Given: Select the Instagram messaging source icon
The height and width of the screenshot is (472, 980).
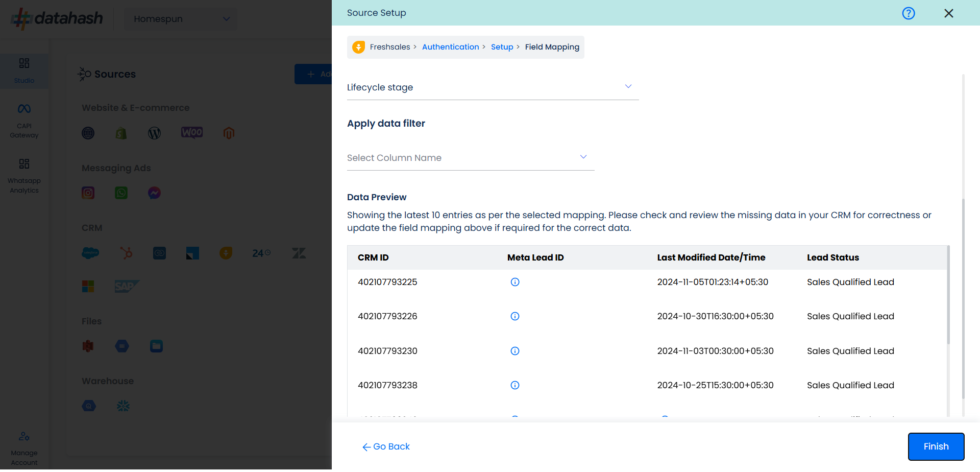Looking at the screenshot, I should coord(88,193).
